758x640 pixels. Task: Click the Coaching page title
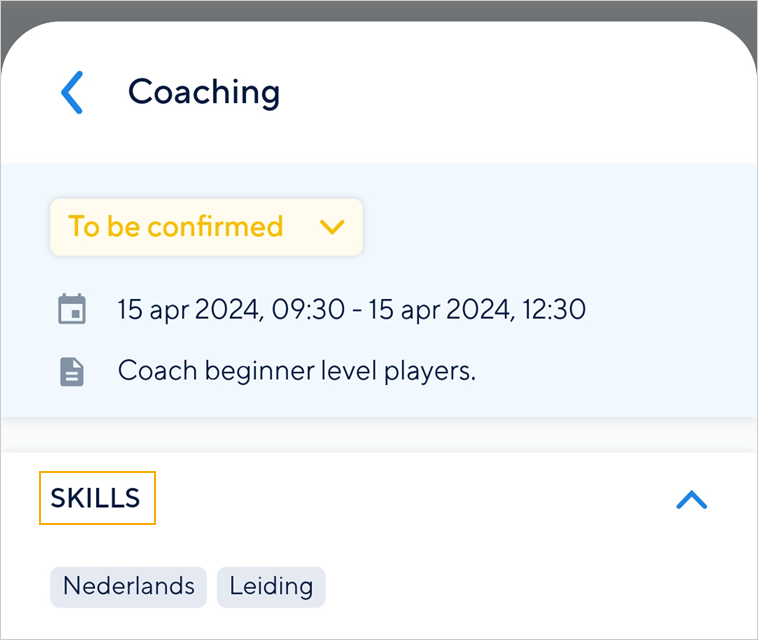204,92
